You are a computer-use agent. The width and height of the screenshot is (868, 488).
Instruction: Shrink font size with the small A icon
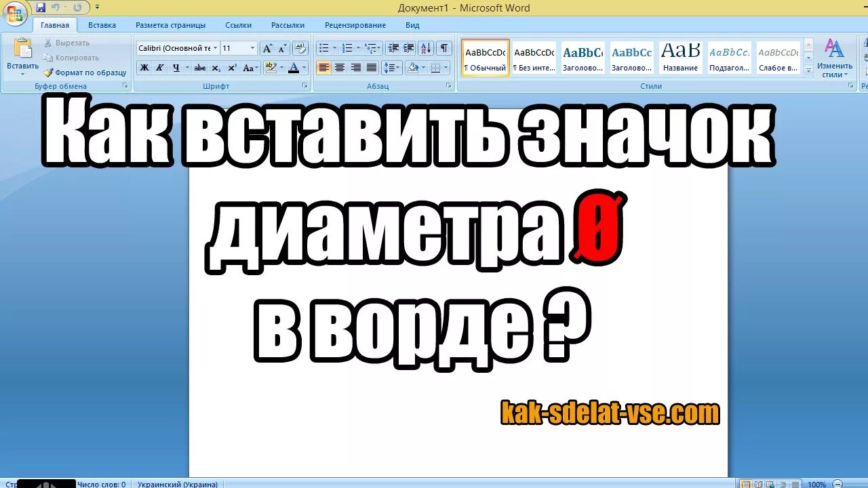click(282, 48)
